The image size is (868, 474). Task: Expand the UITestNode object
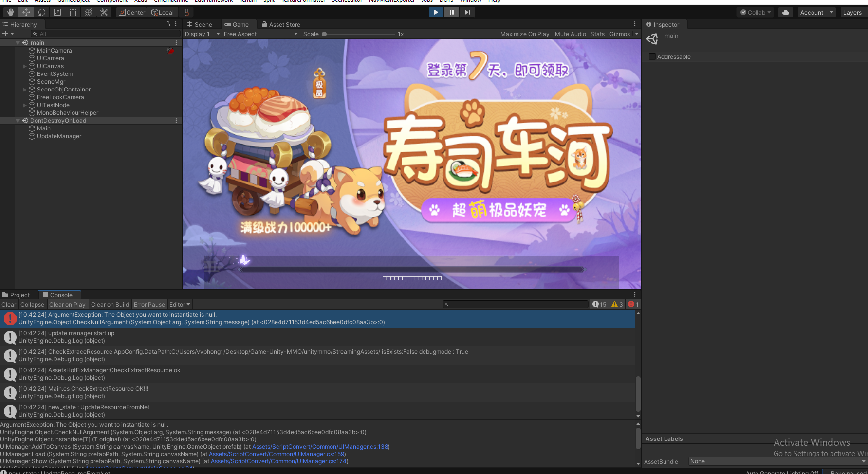tap(24, 105)
